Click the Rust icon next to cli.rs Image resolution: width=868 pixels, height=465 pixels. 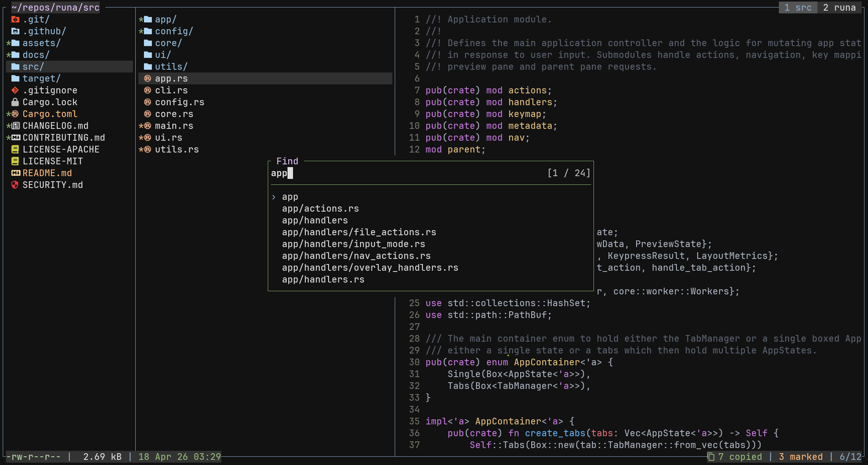click(147, 90)
